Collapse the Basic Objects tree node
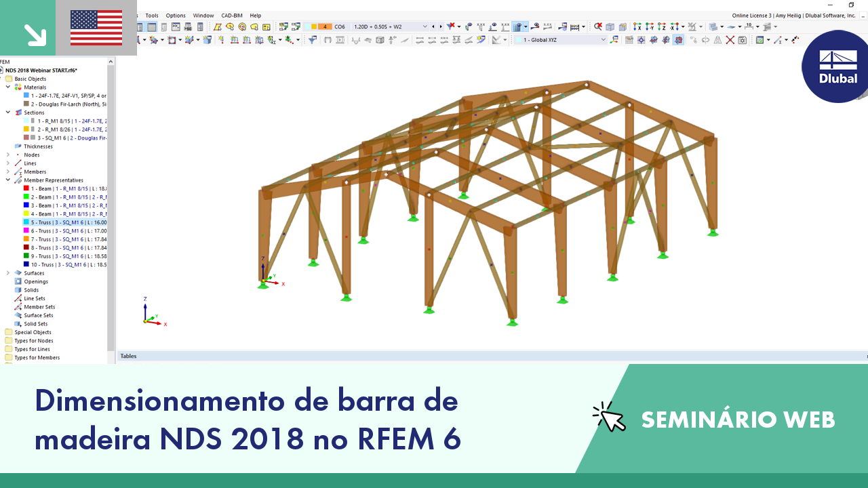Screen dimensions: 868x488 (x=1, y=79)
